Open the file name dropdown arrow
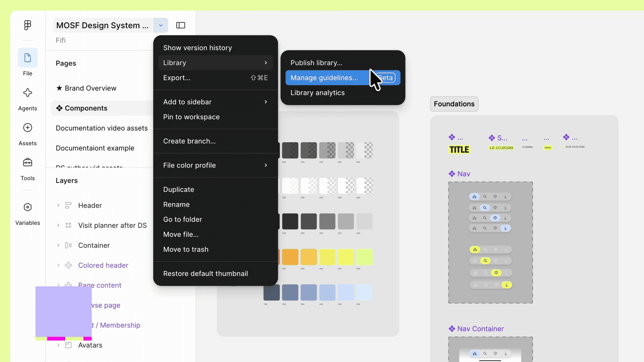The width and height of the screenshot is (644, 362). (161, 25)
